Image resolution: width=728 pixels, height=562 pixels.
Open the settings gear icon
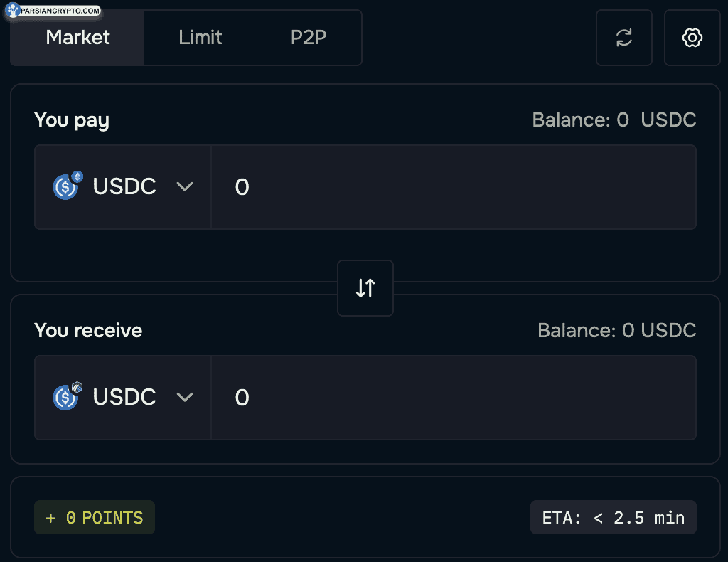692,38
